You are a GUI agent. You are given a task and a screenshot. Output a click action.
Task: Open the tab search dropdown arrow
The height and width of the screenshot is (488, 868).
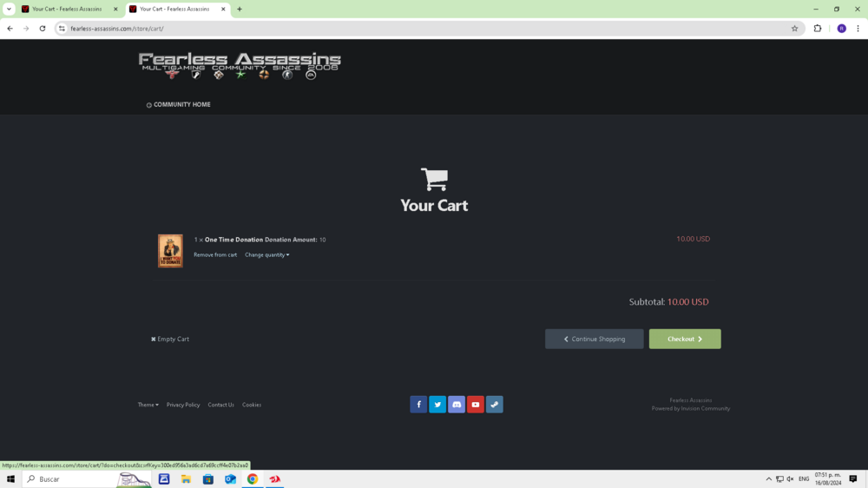point(9,9)
